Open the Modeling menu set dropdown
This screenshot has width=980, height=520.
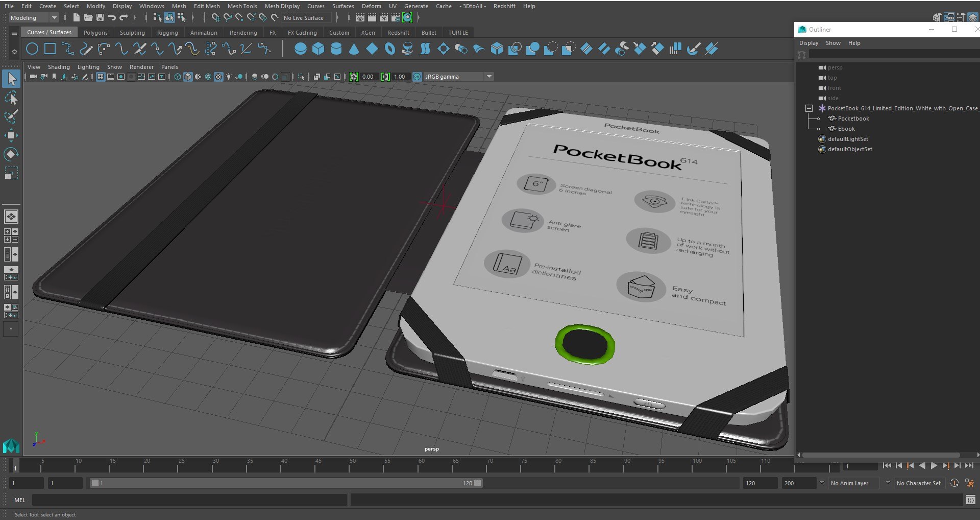34,18
